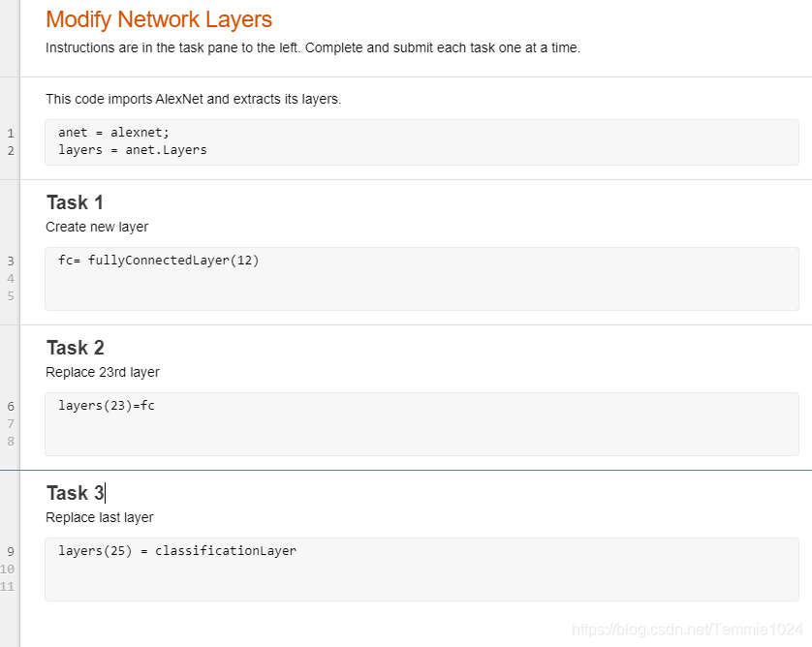Click the 'Task 1' heading
This screenshot has height=647, width=812.
click(75, 202)
